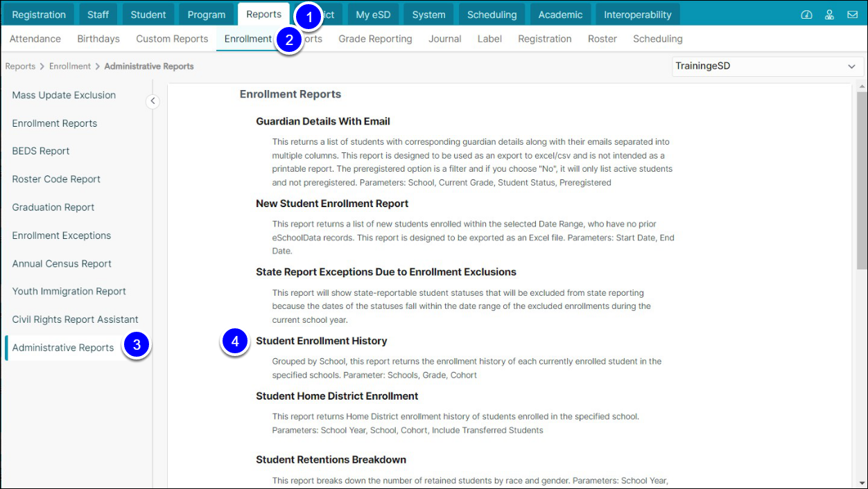This screenshot has width=868, height=489.
Task: Open the Grade Reporting sub-tab
Action: [375, 39]
